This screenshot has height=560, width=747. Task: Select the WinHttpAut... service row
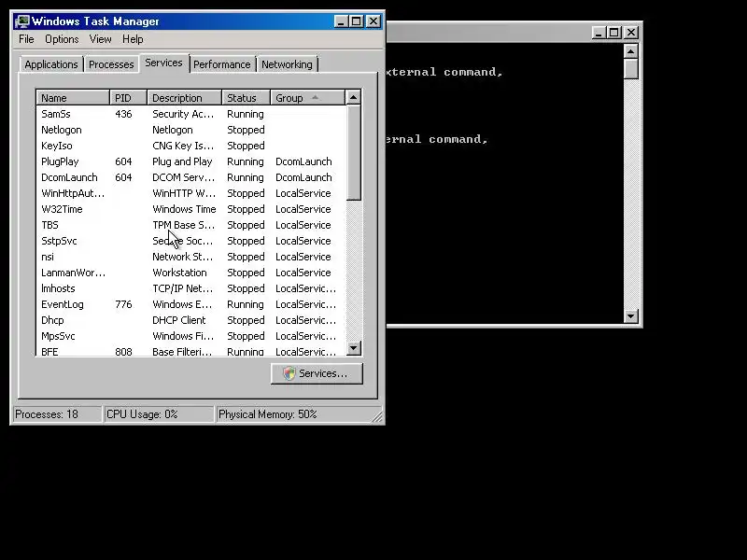190,193
